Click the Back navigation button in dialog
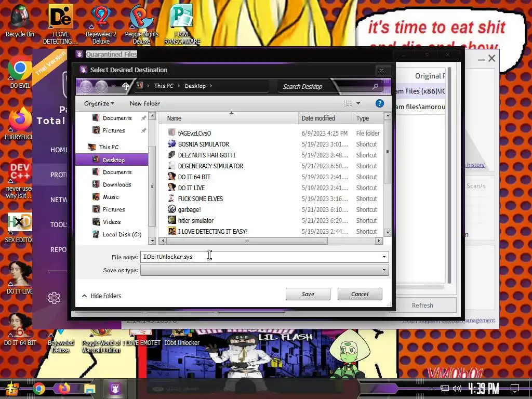Screen dimensions: 532x399 (86, 87)
